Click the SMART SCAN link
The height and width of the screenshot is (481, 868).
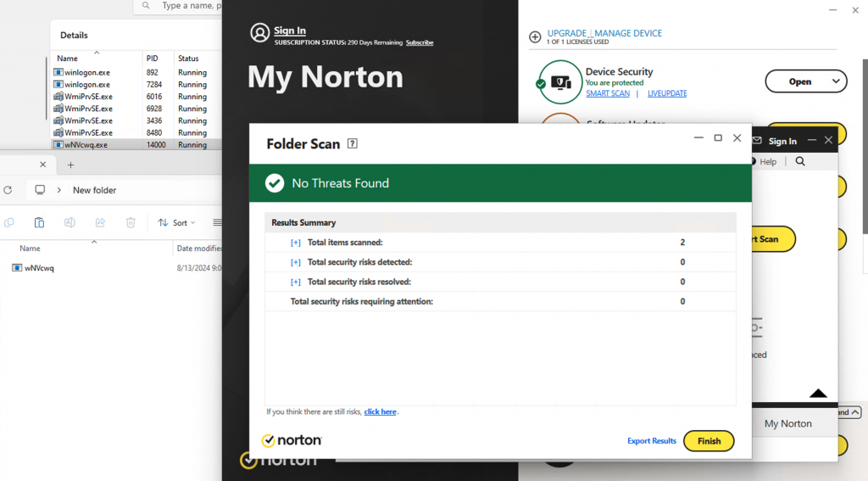[x=608, y=93]
